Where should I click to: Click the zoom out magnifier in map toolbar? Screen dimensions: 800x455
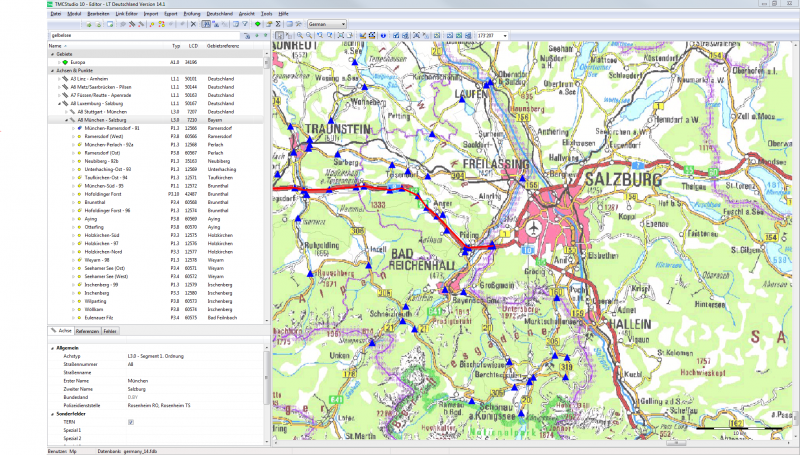point(308,35)
